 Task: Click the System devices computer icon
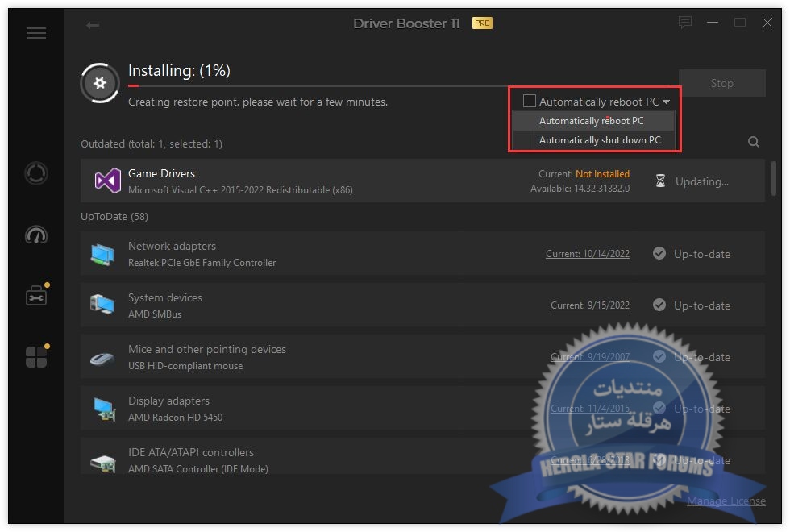tap(102, 305)
